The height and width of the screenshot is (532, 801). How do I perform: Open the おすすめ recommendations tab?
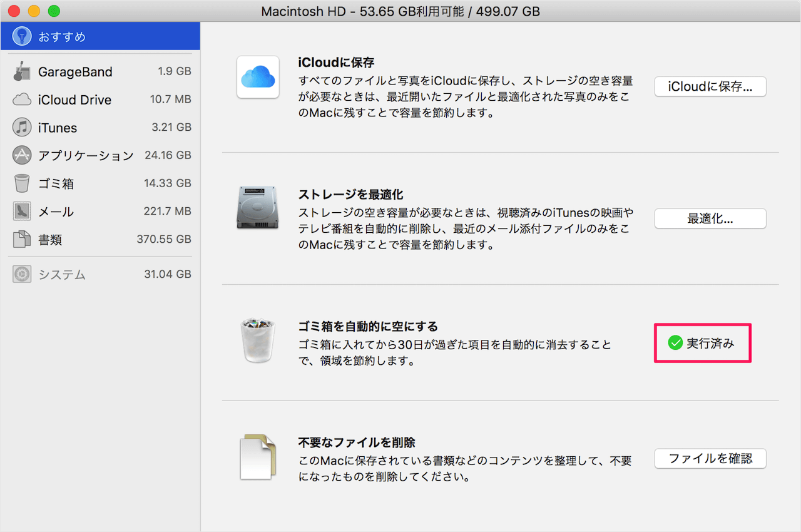(100, 36)
